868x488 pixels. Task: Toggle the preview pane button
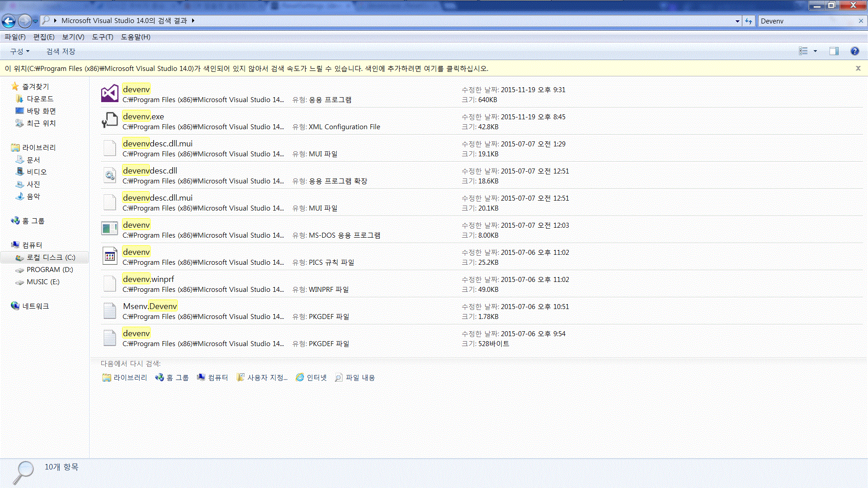tap(834, 51)
